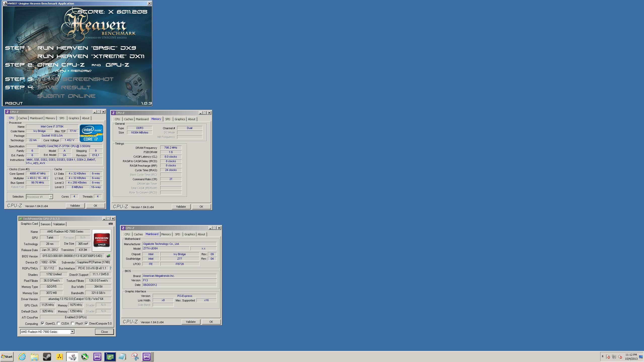The image size is (644, 362).
Task: Click the Start button
Action: (7, 356)
